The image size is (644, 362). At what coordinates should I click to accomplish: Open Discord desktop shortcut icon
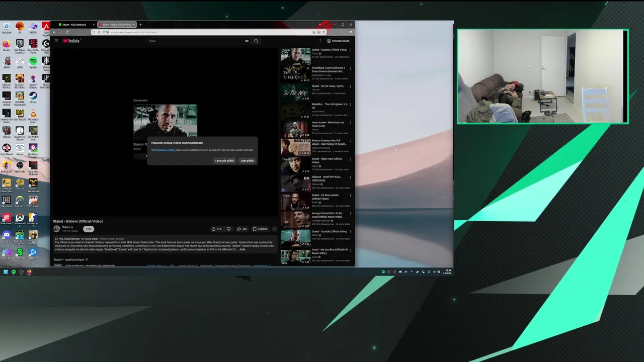(x=7, y=236)
